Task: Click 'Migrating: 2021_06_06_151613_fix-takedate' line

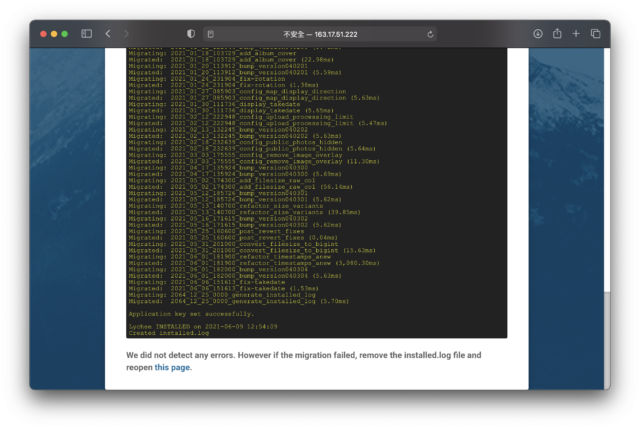Action: 207,282
